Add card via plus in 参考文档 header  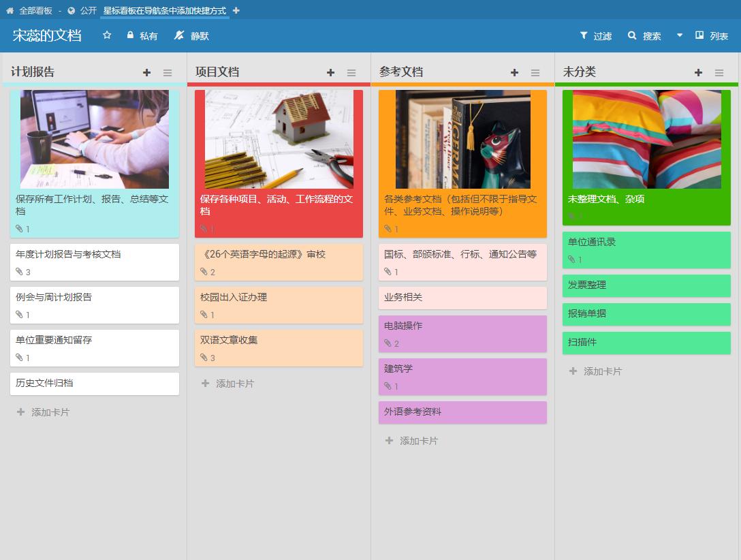[x=515, y=72]
